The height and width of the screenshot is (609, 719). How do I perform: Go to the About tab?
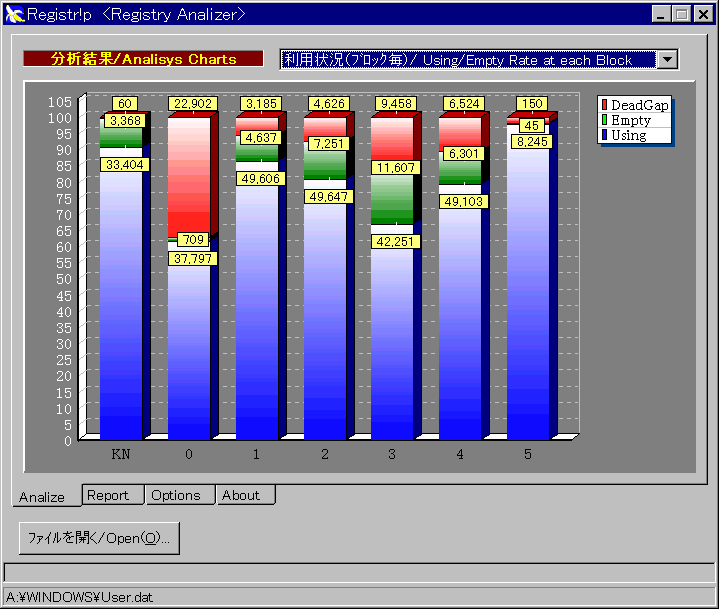pos(241,495)
